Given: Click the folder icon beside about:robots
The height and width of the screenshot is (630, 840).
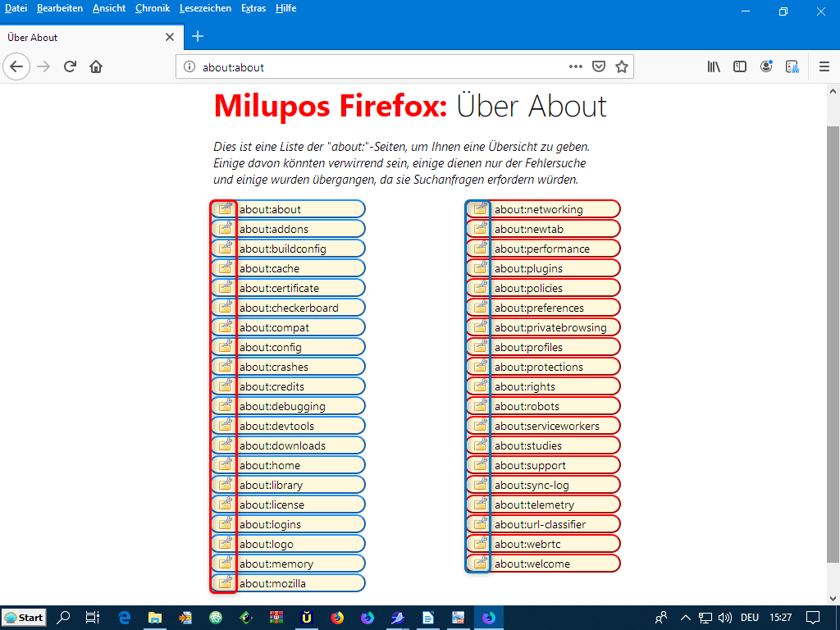Looking at the screenshot, I should point(480,405).
